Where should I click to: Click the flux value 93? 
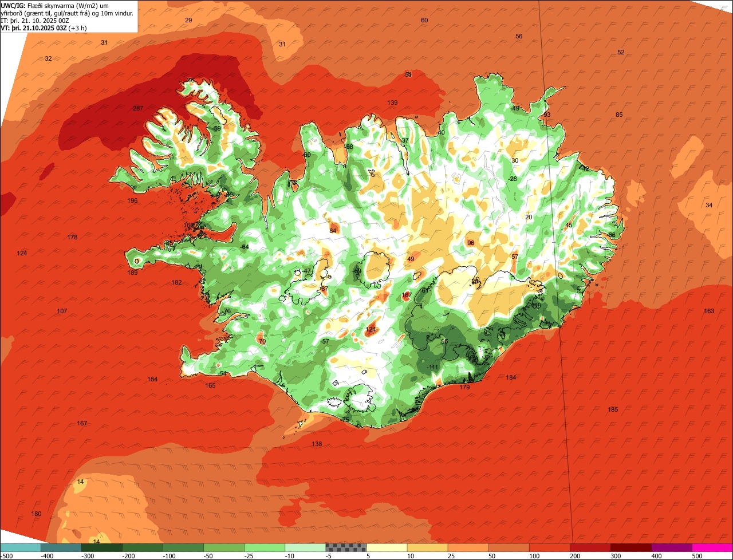[x=547, y=115]
